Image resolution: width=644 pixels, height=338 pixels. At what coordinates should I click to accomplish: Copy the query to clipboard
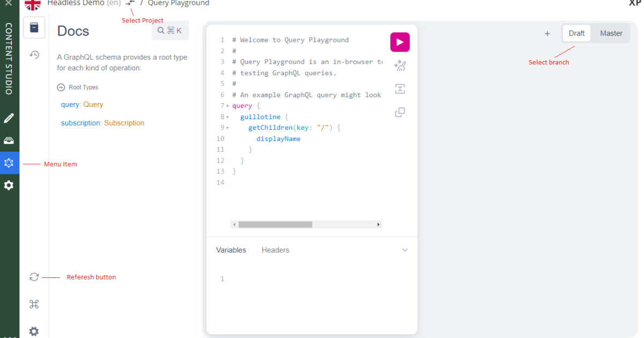[399, 112]
